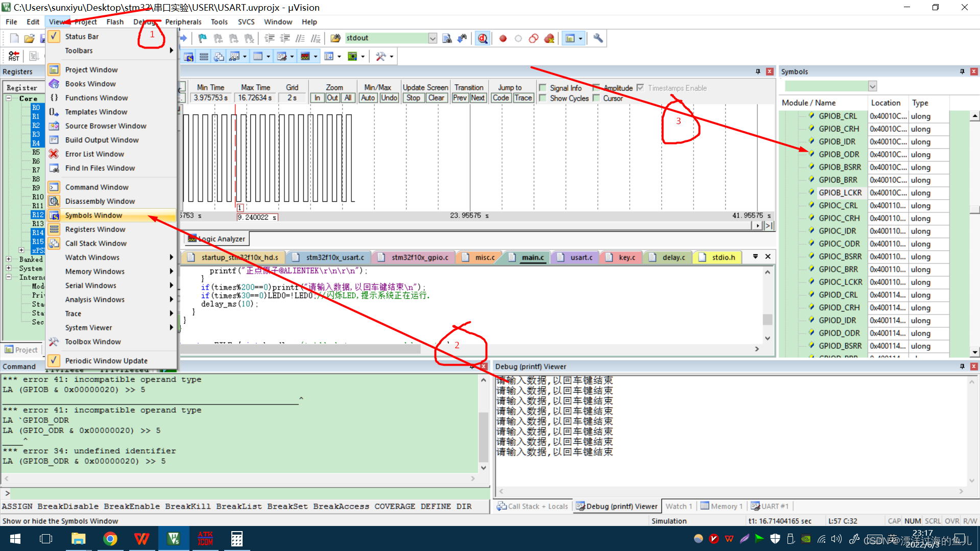The width and height of the screenshot is (980, 551).
Task: Open the Peripherals menu
Action: coord(183,22)
